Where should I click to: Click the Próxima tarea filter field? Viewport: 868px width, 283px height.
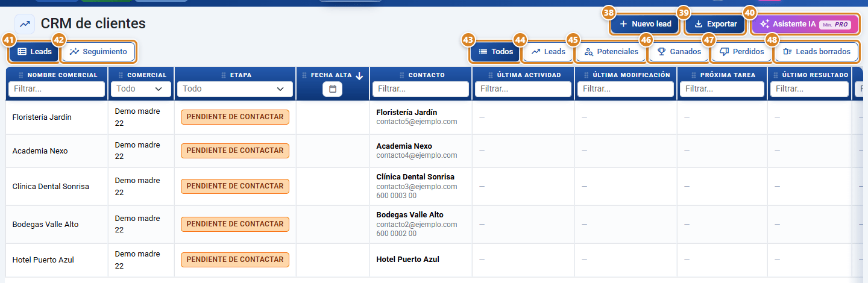tap(722, 89)
